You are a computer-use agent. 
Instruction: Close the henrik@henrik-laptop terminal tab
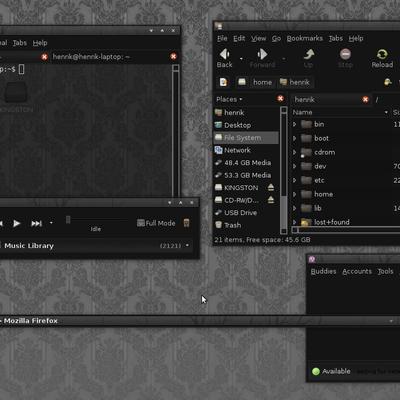(173, 56)
